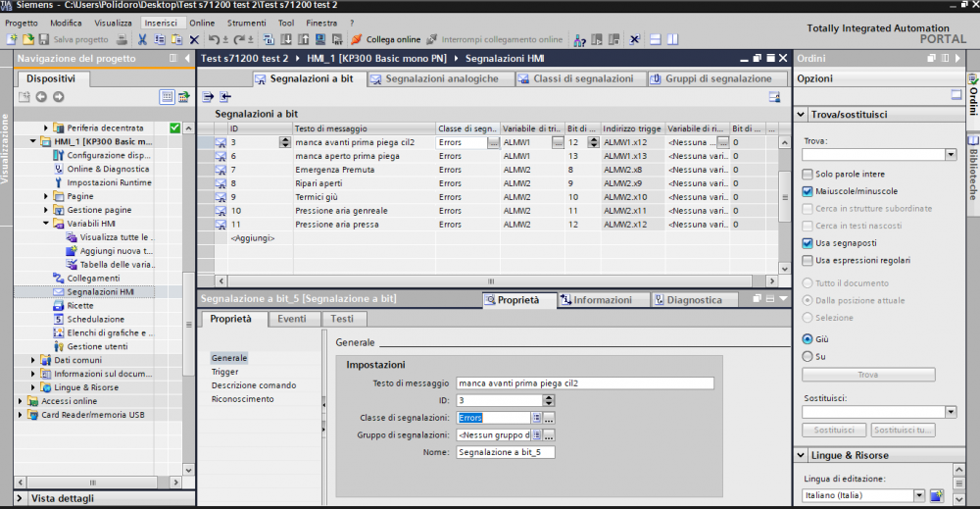The height and width of the screenshot is (509, 980).
Task: Click the Compile icon in toolbar
Action: pyautogui.click(x=269, y=39)
